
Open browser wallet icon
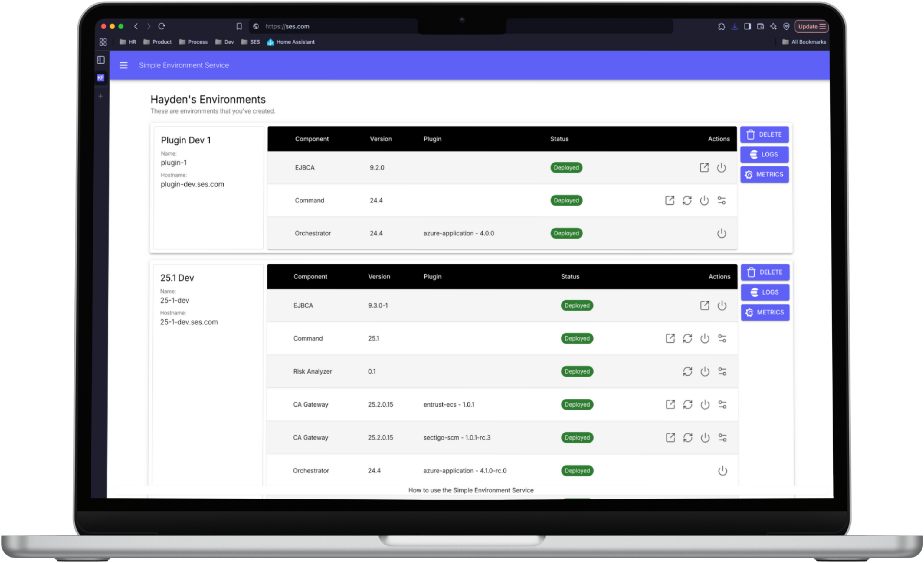(x=761, y=26)
